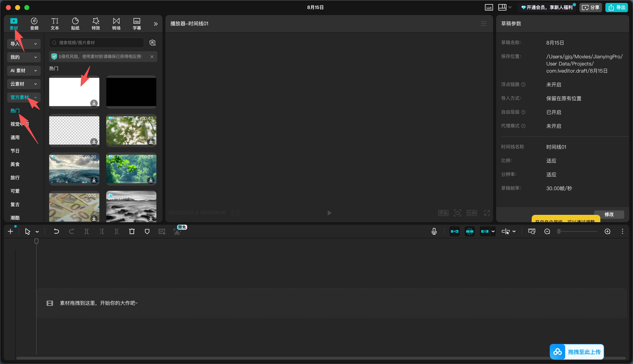Play the timeline preview
Image resolution: width=633 pixels, height=364 pixels.
pos(329,213)
